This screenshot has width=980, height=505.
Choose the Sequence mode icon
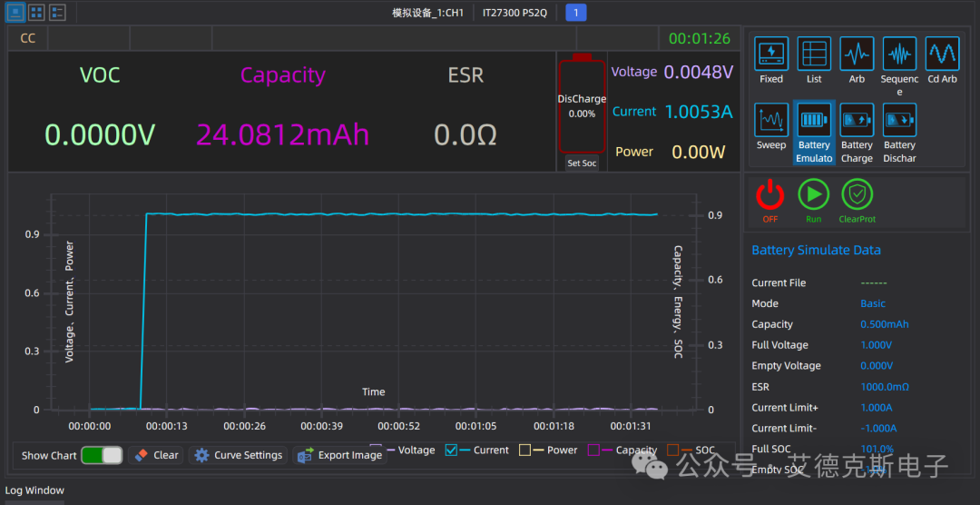click(x=899, y=54)
